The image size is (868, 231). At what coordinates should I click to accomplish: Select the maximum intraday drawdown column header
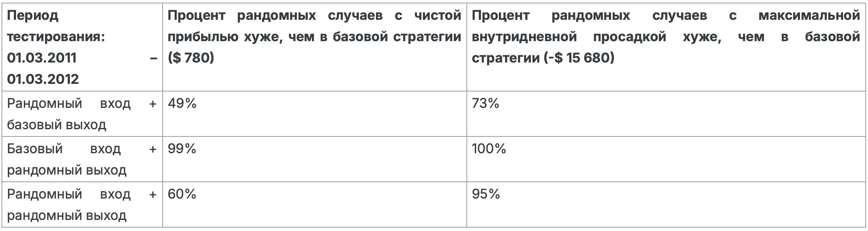(666, 47)
